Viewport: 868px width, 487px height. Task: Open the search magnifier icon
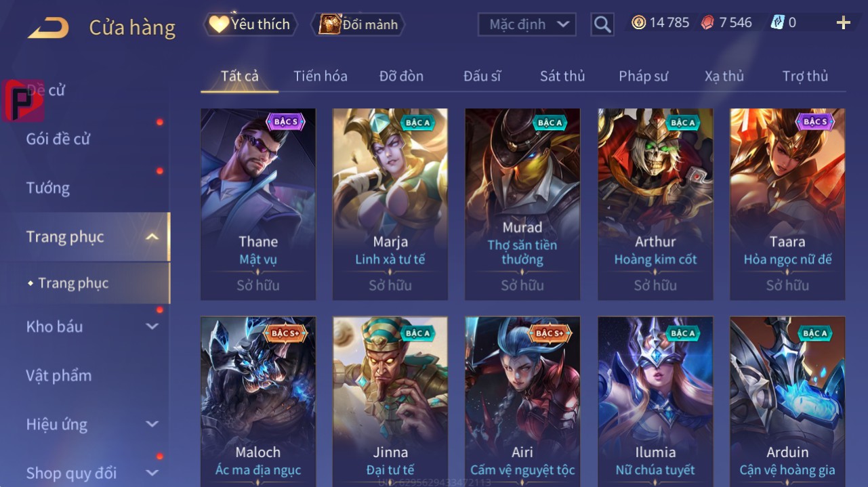click(602, 25)
